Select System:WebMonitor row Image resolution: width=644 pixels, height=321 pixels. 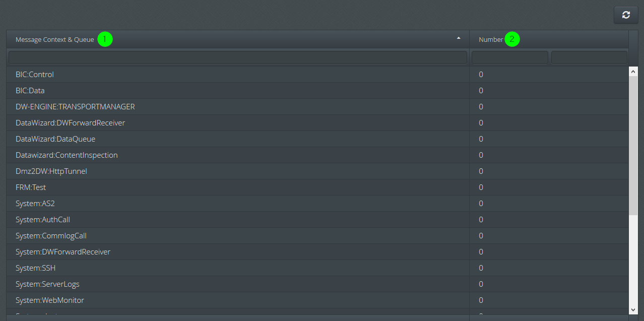(317, 300)
